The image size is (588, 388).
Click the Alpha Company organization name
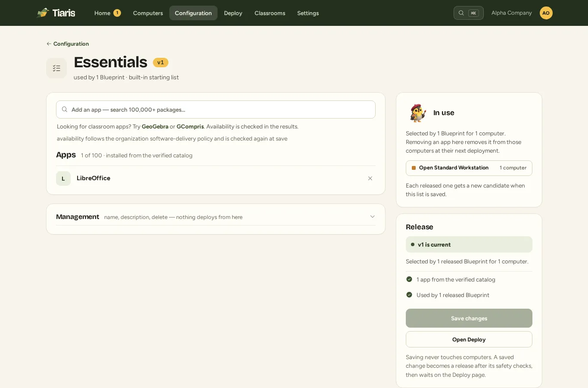512,13
